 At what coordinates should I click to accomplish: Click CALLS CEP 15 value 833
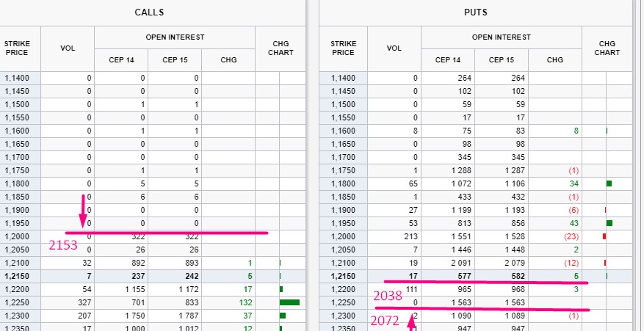tap(192, 302)
